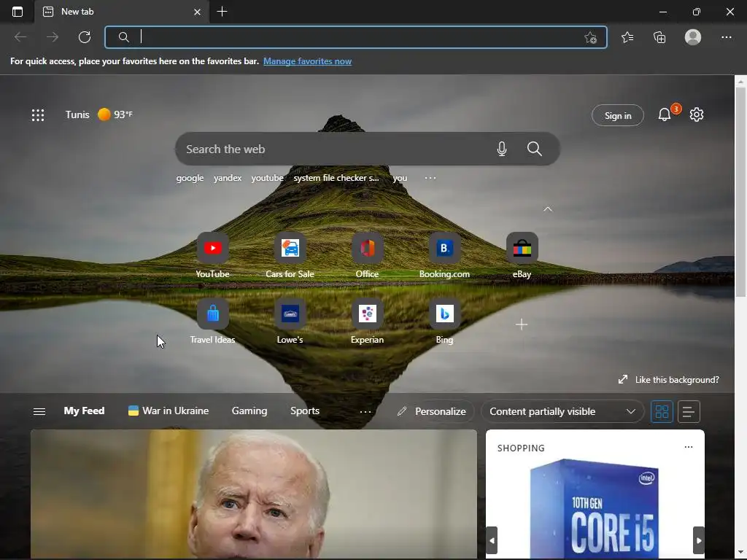Switch feed to list view
This screenshot has width=747, height=560.
click(689, 411)
